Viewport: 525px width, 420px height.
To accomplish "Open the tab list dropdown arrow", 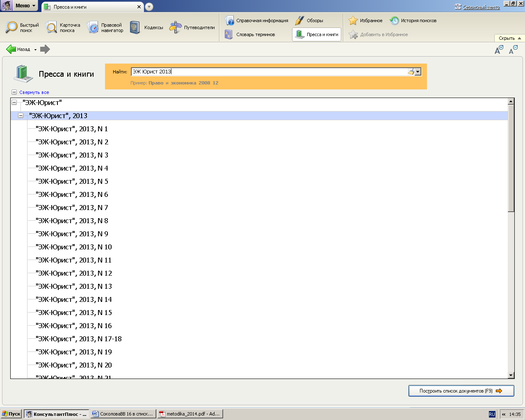I will click(149, 7).
